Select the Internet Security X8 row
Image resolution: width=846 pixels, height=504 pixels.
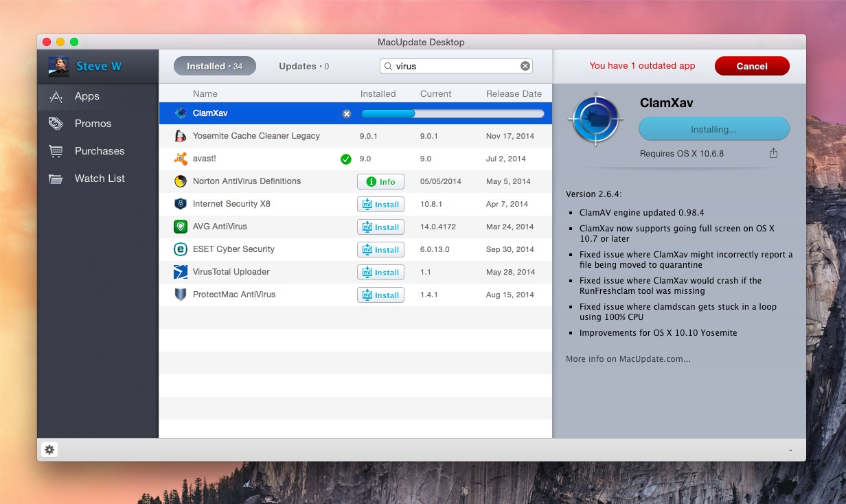356,204
